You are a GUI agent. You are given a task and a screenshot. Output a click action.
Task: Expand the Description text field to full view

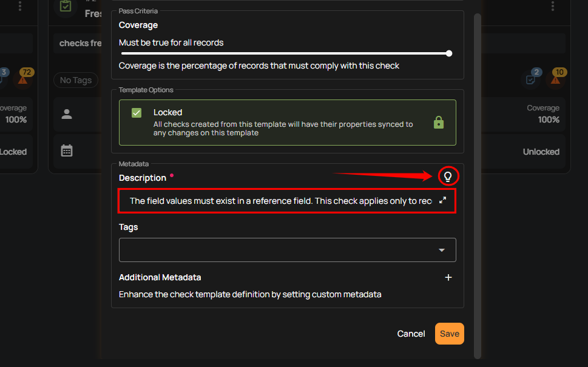coord(442,201)
